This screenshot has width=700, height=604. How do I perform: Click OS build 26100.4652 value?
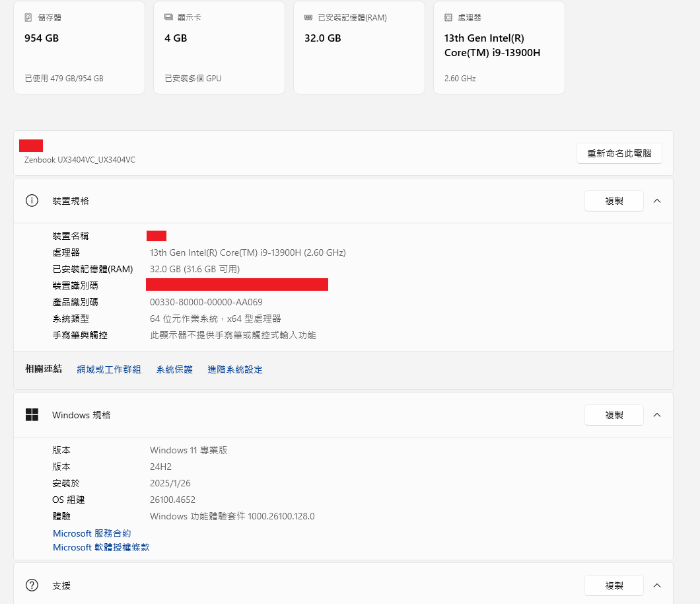(173, 500)
